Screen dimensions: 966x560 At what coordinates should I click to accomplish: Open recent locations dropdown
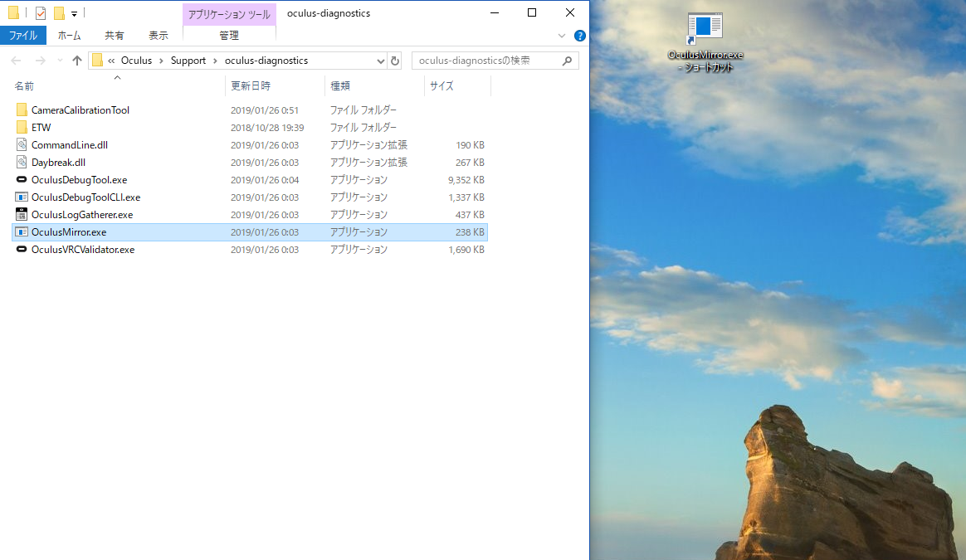coord(60,61)
